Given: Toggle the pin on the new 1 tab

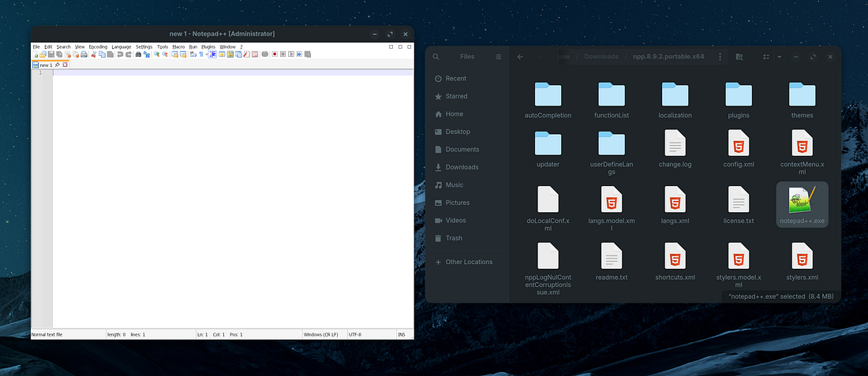Looking at the screenshot, I should click(x=58, y=65).
